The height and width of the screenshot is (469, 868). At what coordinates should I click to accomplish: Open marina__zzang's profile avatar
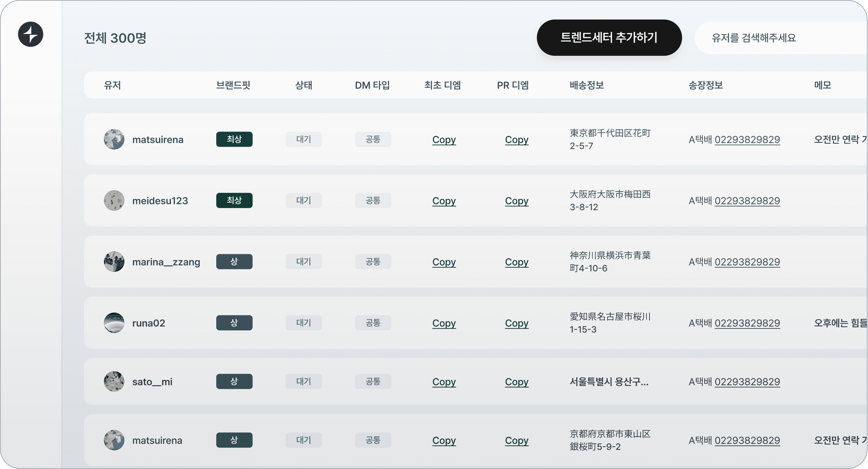pos(114,262)
